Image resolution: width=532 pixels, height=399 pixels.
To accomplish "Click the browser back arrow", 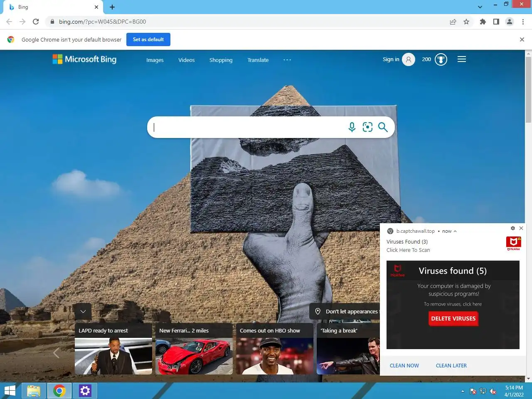I will [9, 22].
